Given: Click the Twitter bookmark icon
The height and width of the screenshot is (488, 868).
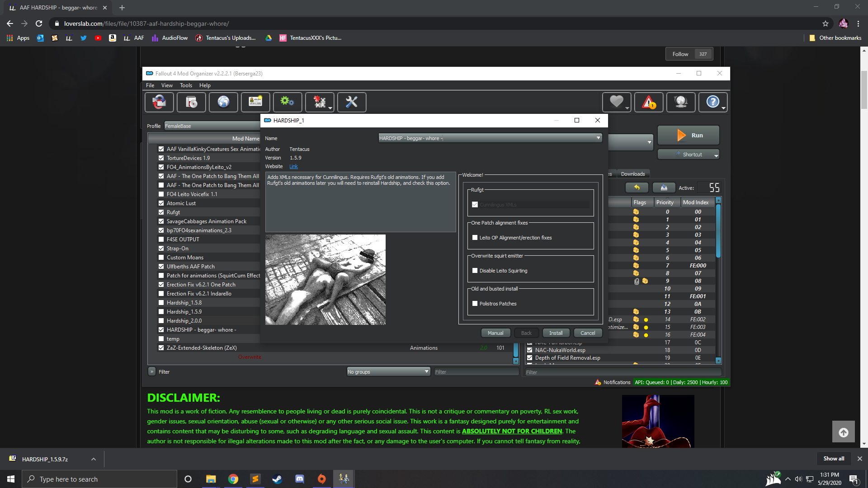Looking at the screenshot, I should tap(84, 38).
